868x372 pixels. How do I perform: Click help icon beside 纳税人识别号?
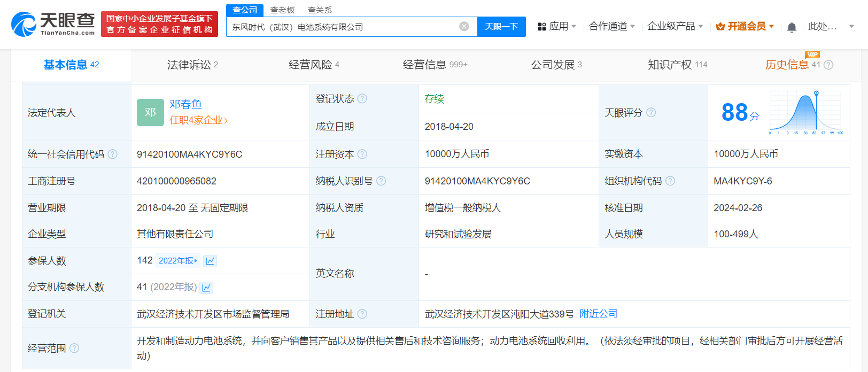tap(381, 181)
